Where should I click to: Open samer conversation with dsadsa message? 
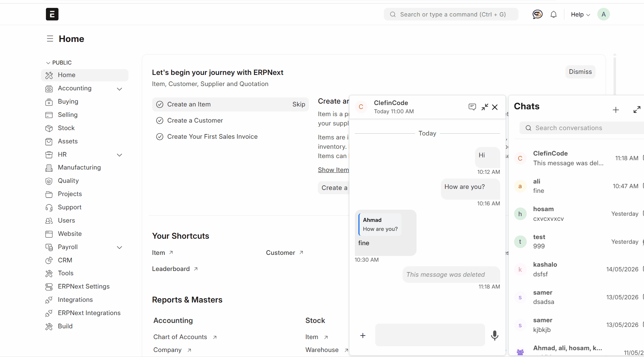point(578,297)
